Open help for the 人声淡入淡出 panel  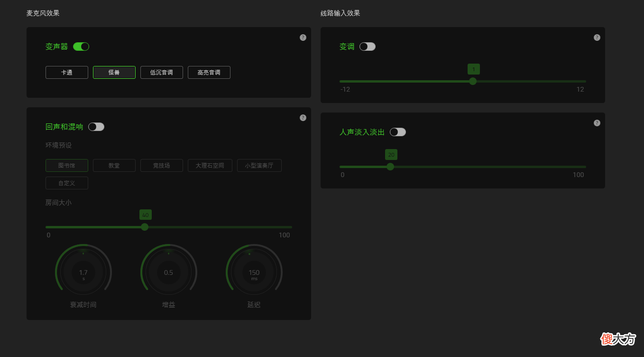(x=597, y=123)
